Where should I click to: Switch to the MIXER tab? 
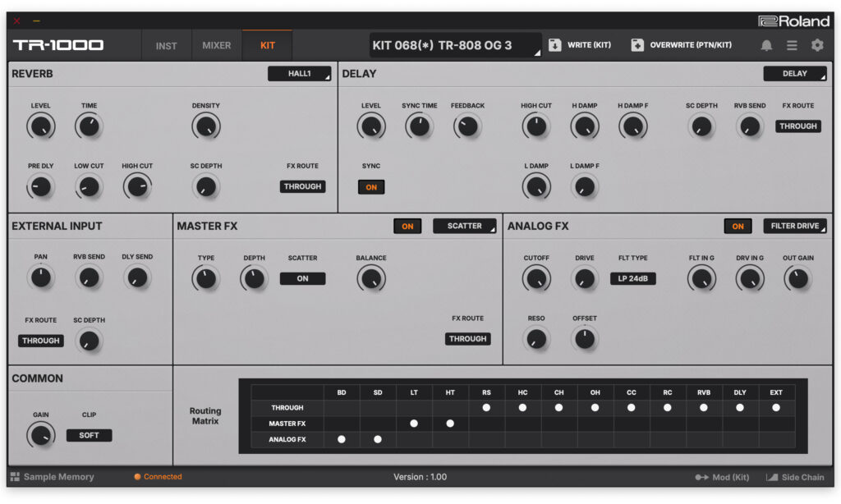click(x=217, y=46)
